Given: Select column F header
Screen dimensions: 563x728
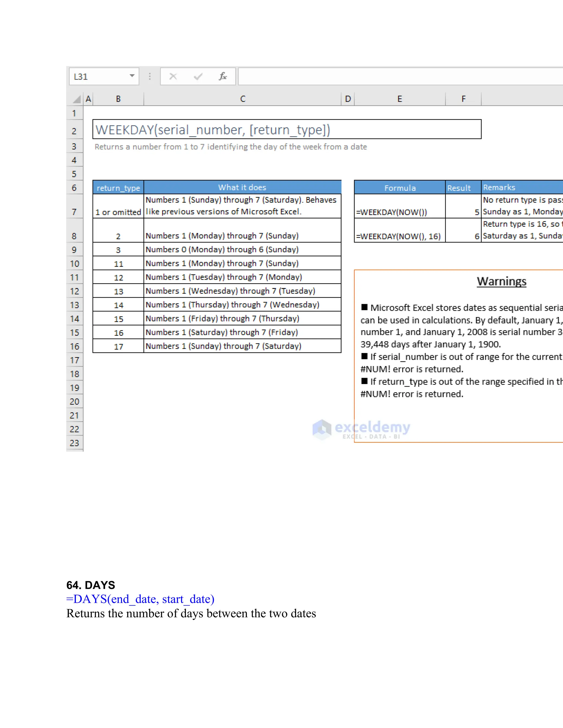Looking at the screenshot, I should (463, 99).
